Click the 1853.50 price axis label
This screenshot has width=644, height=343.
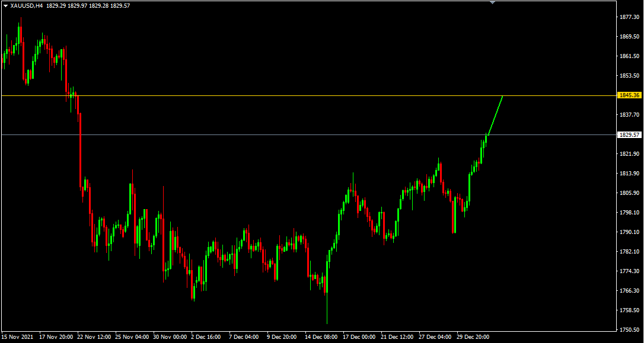click(x=630, y=75)
